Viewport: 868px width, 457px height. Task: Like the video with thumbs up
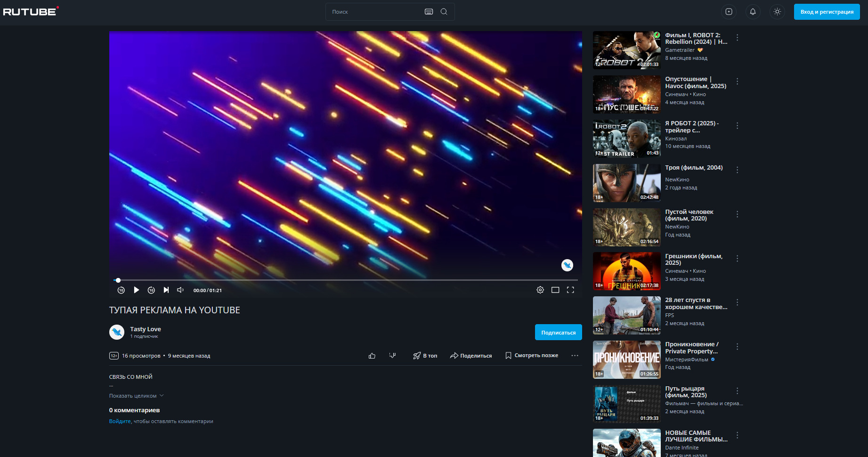[x=372, y=356]
